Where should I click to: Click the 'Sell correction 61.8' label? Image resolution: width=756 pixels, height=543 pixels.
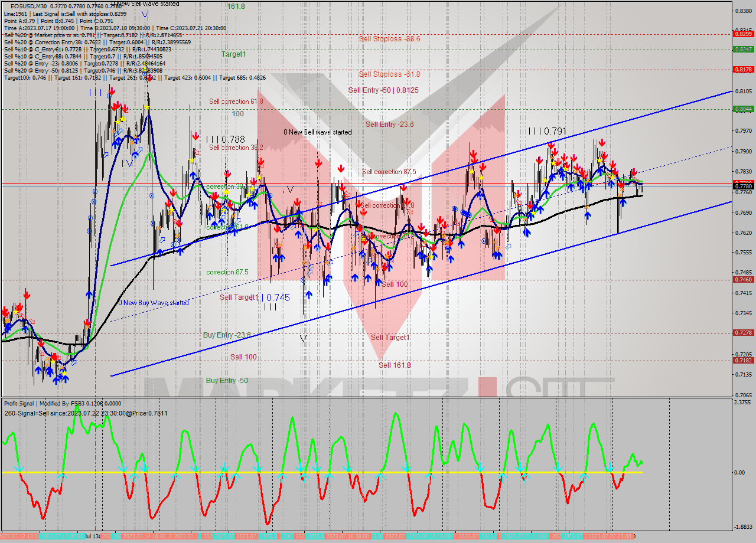tap(236, 102)
